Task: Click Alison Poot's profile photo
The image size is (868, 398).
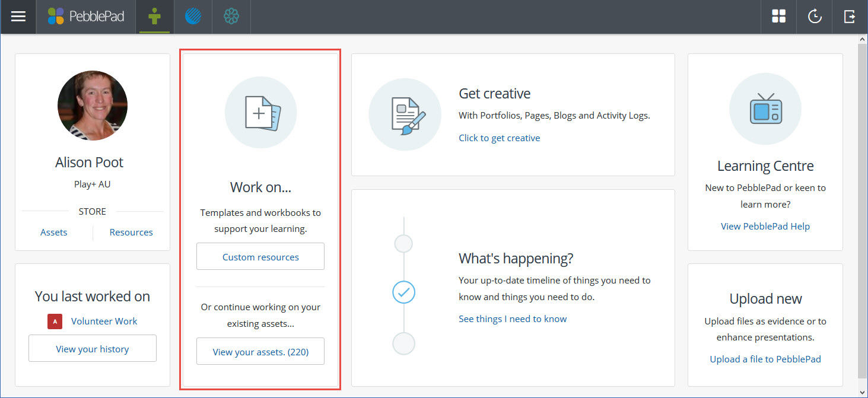Action: click(x=93, y=106)
